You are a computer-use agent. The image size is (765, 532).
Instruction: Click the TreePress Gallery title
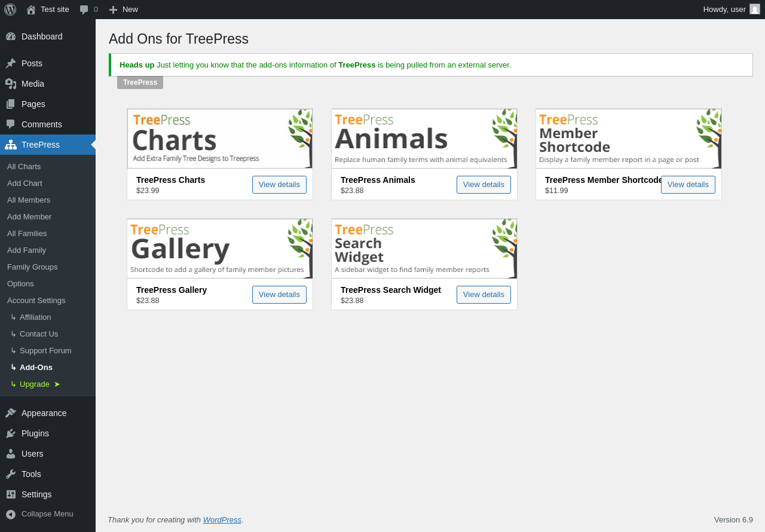[x=172, y=290]
